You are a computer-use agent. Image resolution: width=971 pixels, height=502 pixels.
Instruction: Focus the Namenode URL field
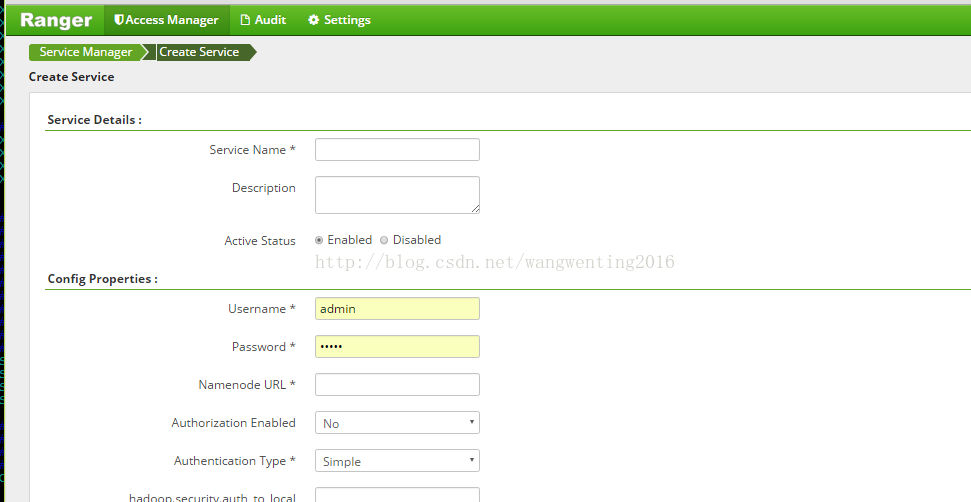pyautogui.click(x=397, y=385)
